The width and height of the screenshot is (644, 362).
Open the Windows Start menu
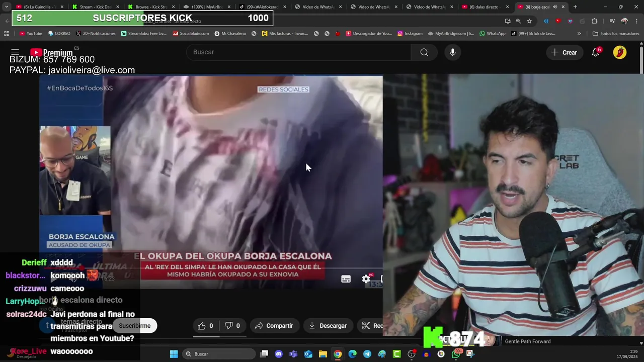(x=174, y=354)
